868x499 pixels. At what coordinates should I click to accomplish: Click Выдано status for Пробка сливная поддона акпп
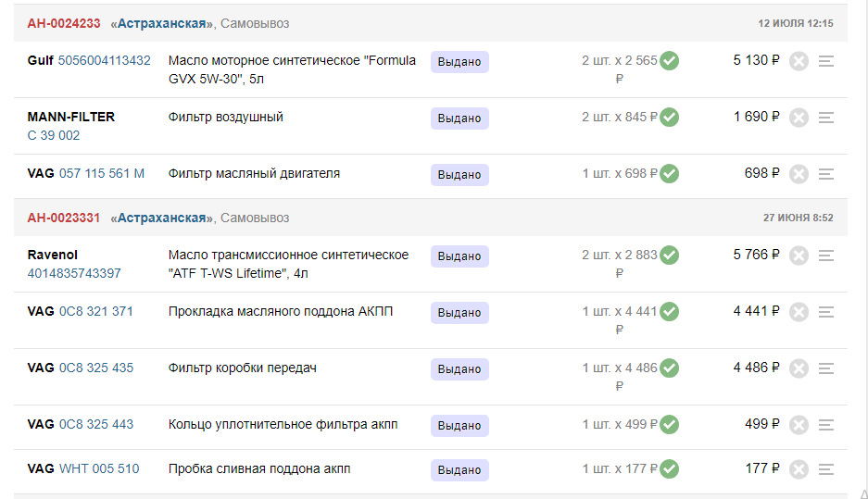tap(459, 469)
